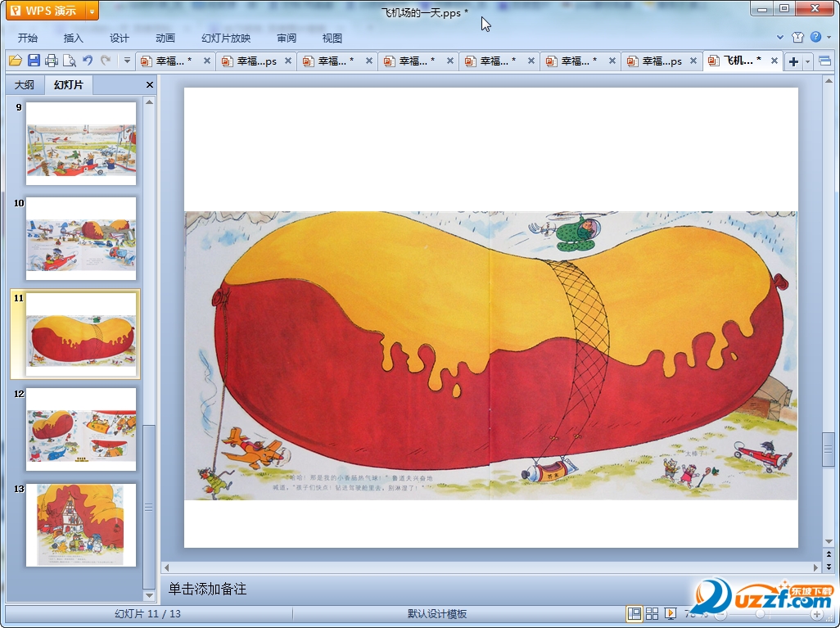Switch to Slide Sorter view
The image size is (840, 628).
652,613
